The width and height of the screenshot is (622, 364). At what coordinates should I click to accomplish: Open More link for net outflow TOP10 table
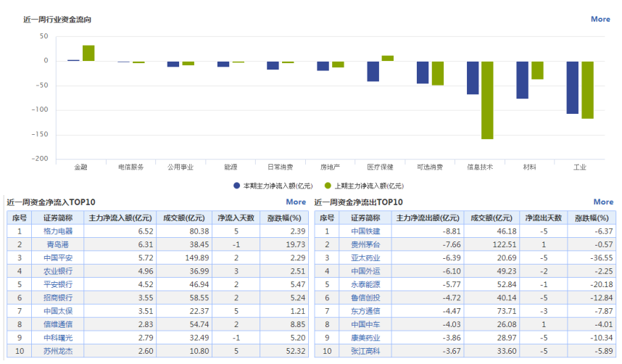[x=603, y=202]
